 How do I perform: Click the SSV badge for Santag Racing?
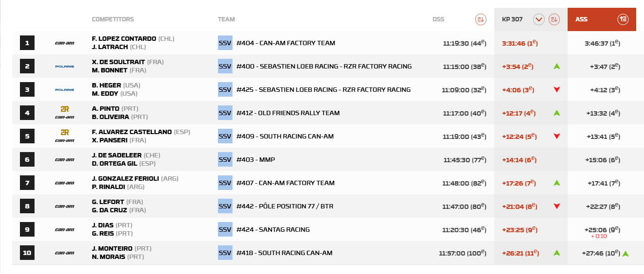click(225, 229)
